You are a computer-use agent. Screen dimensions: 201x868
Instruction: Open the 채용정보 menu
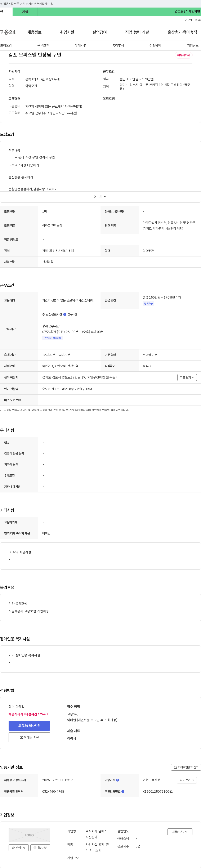(x=34, y=32)
